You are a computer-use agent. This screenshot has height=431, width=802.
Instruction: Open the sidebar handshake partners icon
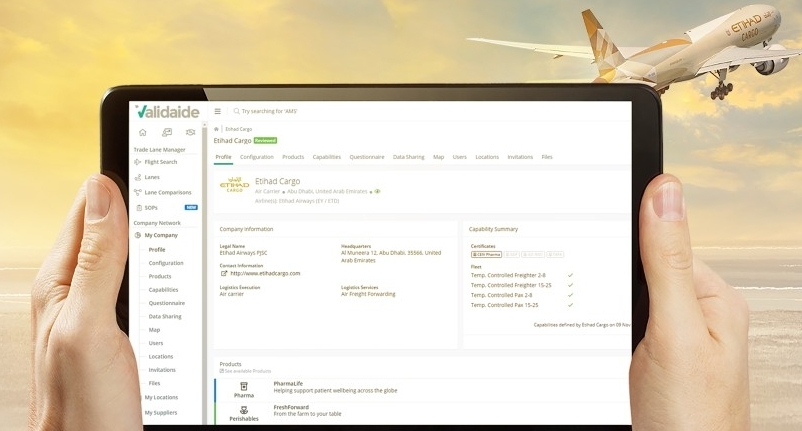click(190, 132)
